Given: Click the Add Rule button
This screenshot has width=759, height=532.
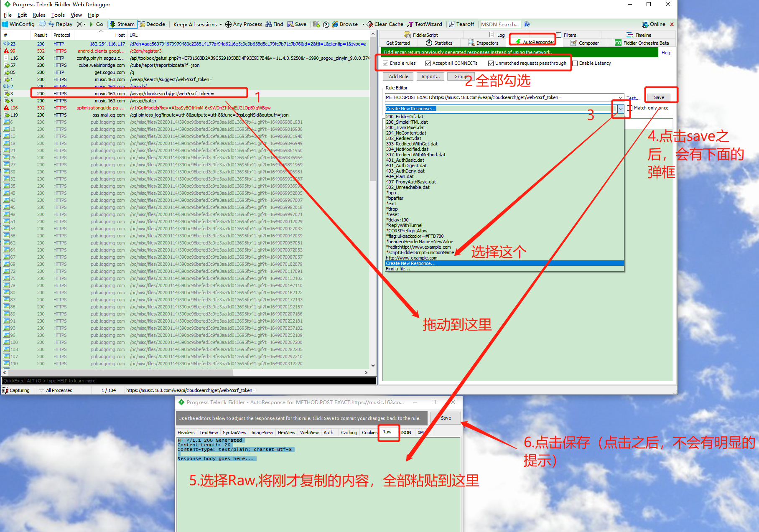Looking at the screenshot, I should coord(398,76).
